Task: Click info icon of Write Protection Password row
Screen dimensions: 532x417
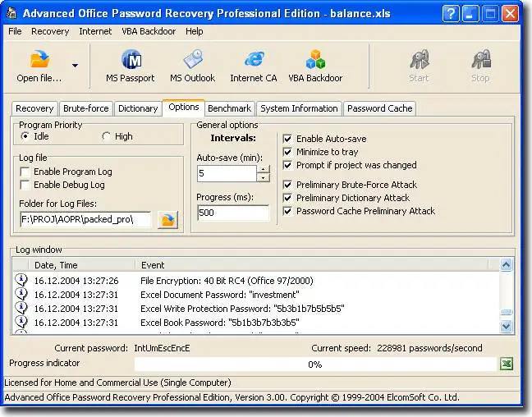Action: click(x=21, y=308)
